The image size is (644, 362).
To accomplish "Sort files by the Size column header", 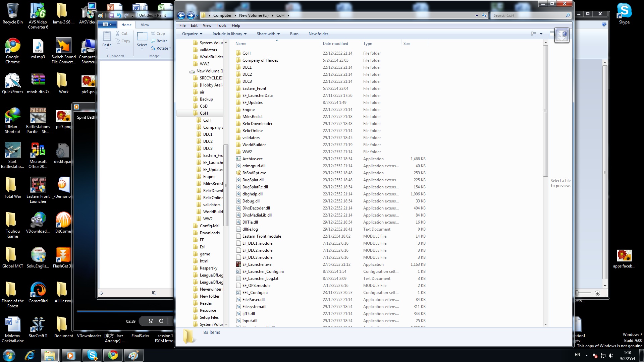I will (415, 44).
